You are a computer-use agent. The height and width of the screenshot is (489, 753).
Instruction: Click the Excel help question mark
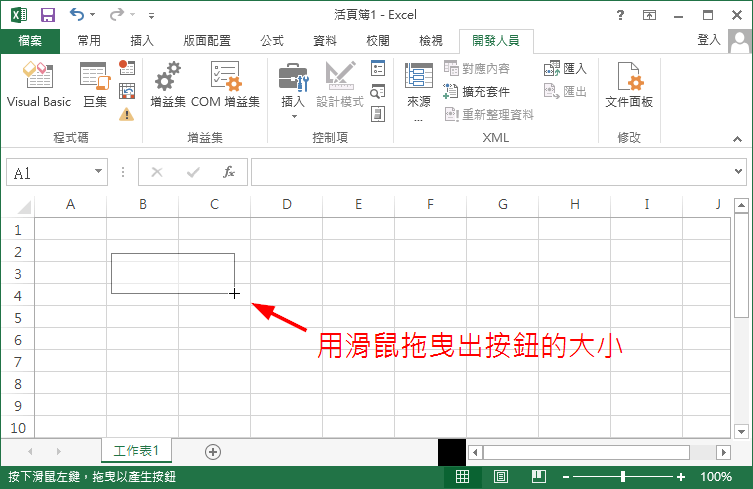[x=620, y=15]
